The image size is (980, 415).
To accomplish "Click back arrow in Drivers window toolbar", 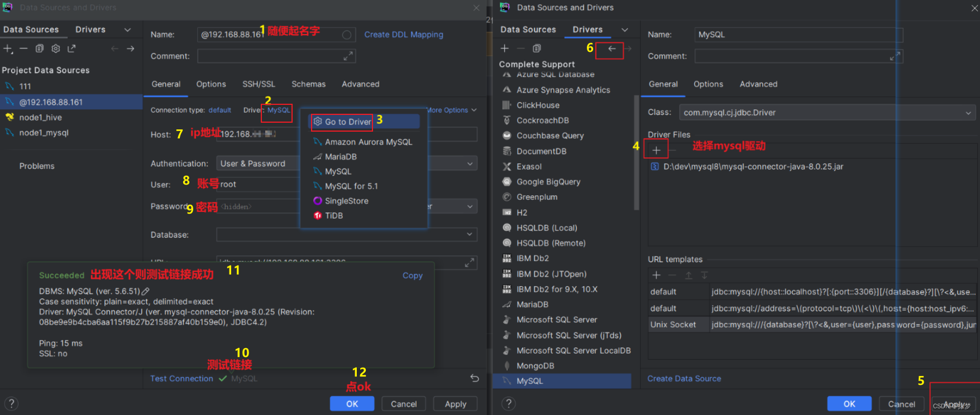I will click(x=611, y=49).
